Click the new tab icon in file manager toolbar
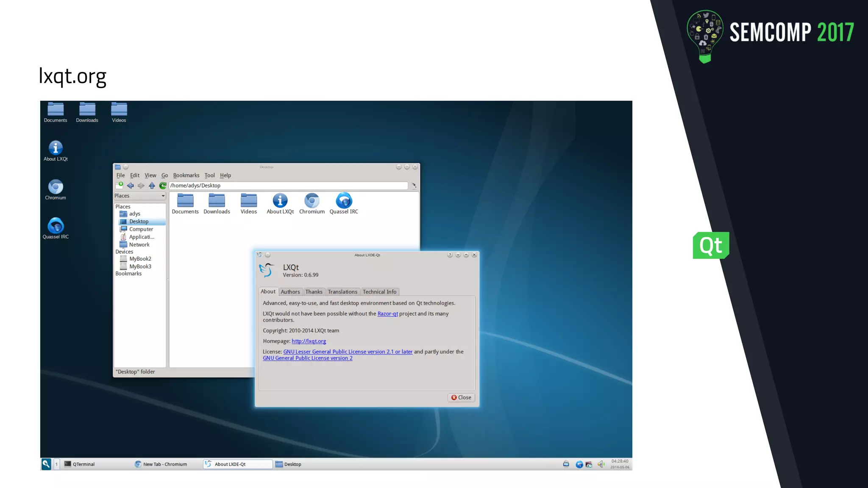This screenshot has height=488, width=868. point(119,186)
